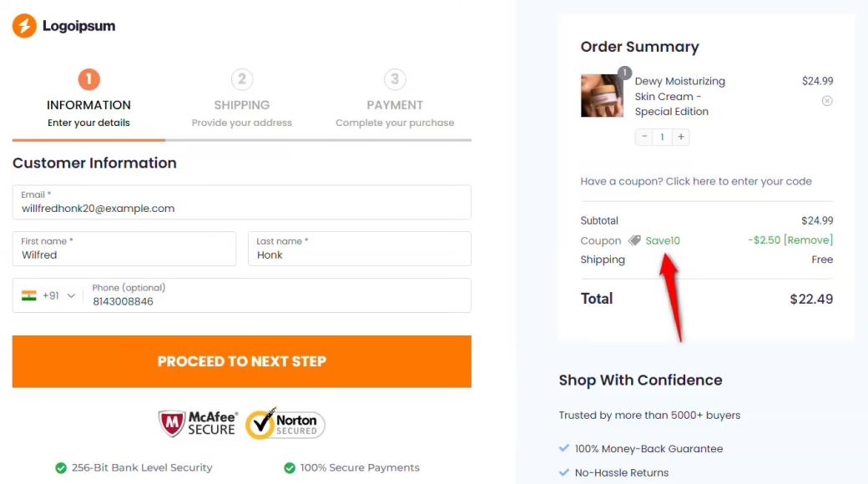Click Proceed to Next Step
This screenshot has width=868, height=484.
(x=241, y=361)
